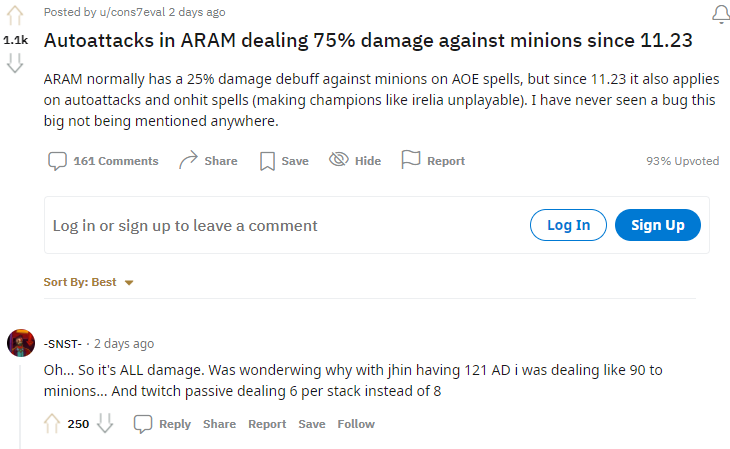The width and height of the screenshot is (730, 449).
Task: Reply to the -SNST- comment
Action: (162, 424)
